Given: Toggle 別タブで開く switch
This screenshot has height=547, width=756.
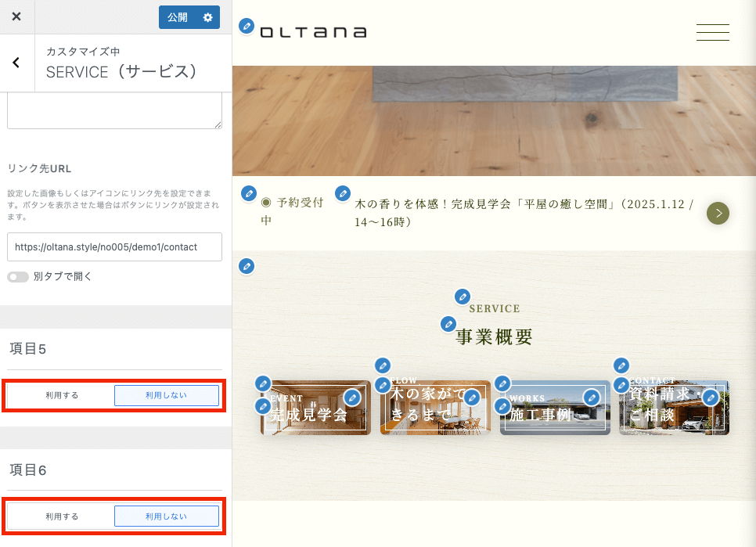Looking at the screenshot, I should tap(18, 277).
